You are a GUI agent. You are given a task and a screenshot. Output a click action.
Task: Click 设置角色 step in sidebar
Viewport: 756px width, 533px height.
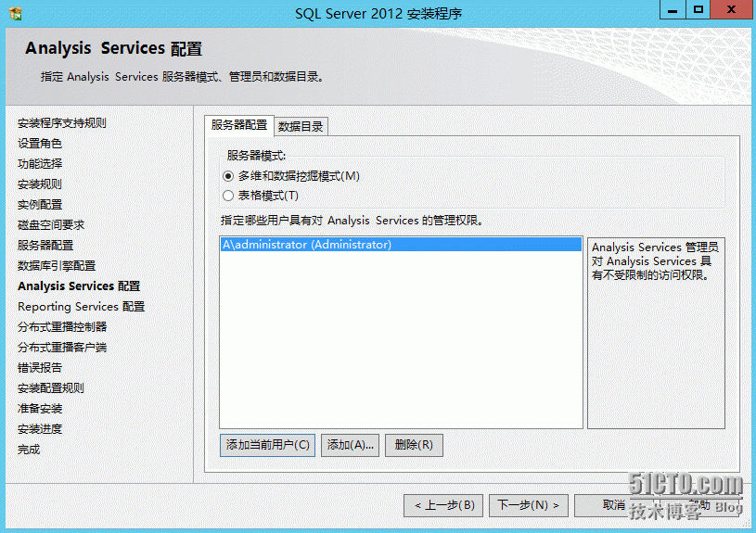coord(40,143)
